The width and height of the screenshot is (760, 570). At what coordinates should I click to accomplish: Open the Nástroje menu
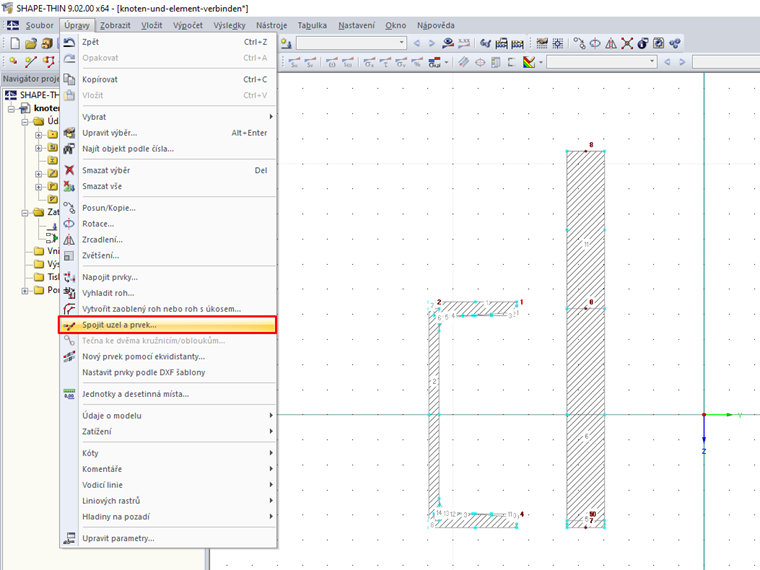tap(271, 25)
